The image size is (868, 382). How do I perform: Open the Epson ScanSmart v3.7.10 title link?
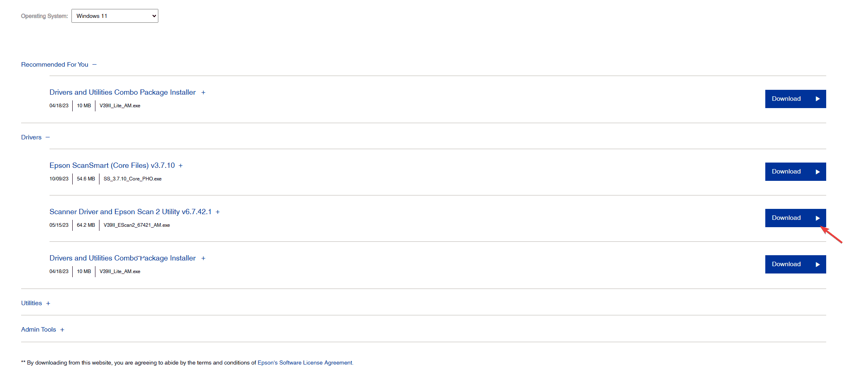[112, 165]
